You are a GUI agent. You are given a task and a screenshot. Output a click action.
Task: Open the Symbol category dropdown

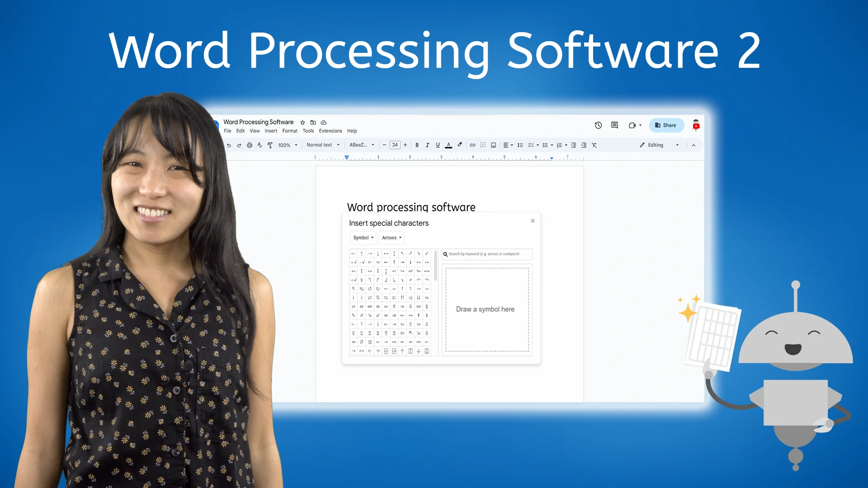pos(362,237)
